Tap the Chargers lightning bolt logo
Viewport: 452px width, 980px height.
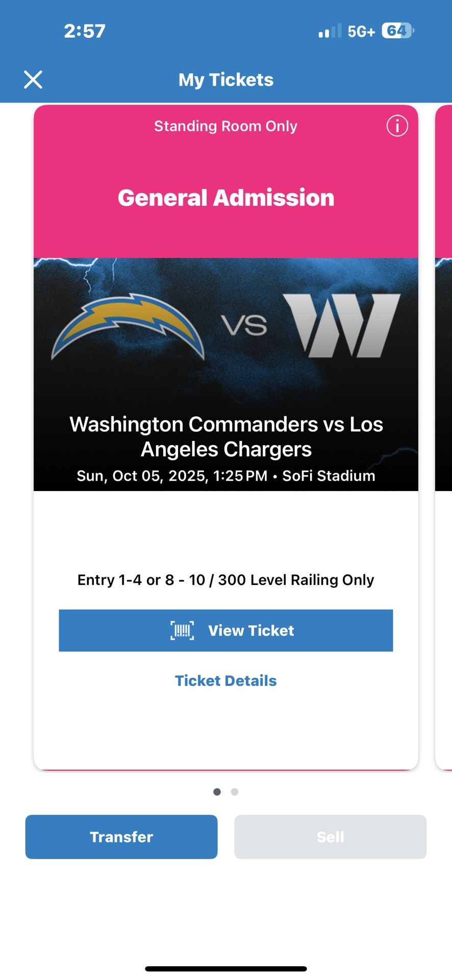click(x=128, y=326)
